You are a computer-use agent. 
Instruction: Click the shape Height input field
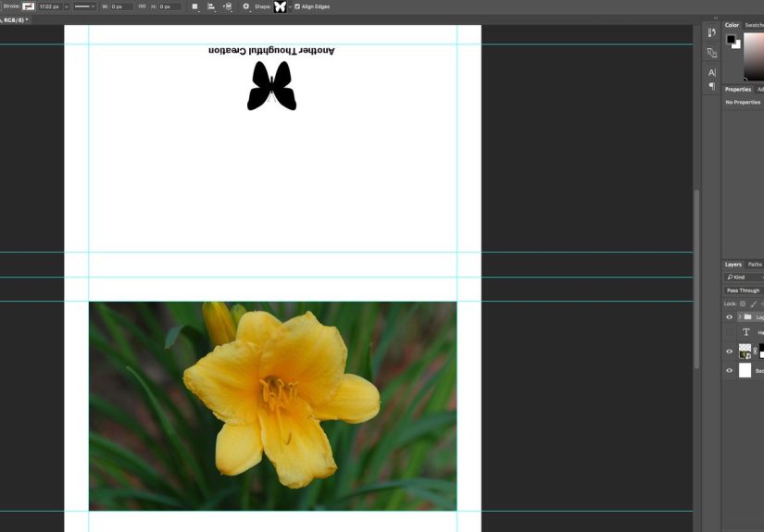[x=169, y=6]
